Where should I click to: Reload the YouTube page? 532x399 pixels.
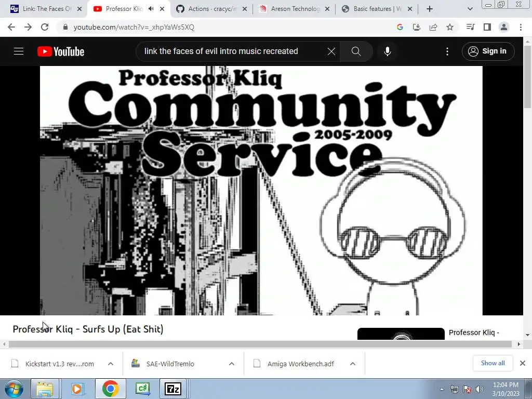click(x=45, y=27)
